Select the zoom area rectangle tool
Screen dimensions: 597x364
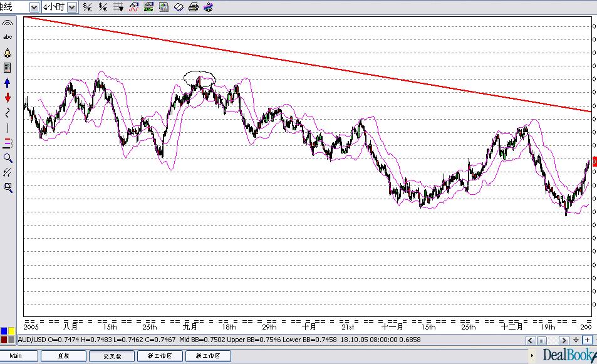[8, 187]
